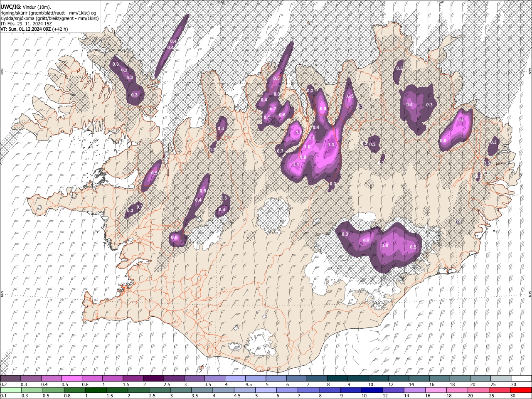Click the slate blue 6 snow scale swatch

coord(296,379)
